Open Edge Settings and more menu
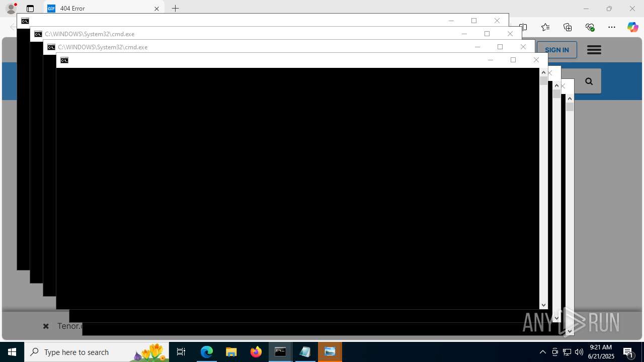Viewport: 644px width, 362px height. 612,27
